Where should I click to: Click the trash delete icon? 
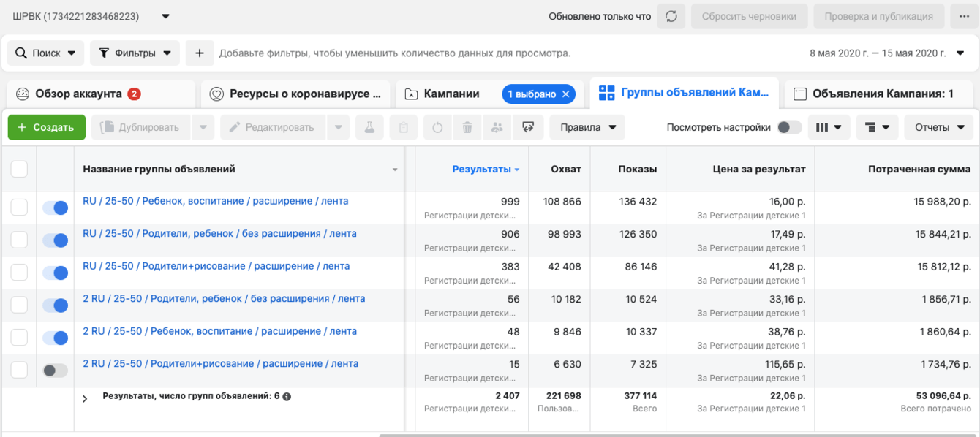[467, 127]
